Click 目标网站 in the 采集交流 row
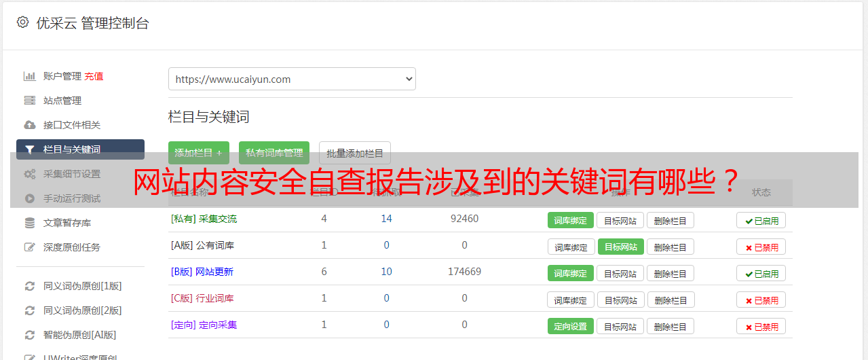Image resolution: width=868 pixels, height=360 pixels. [620, 220]
